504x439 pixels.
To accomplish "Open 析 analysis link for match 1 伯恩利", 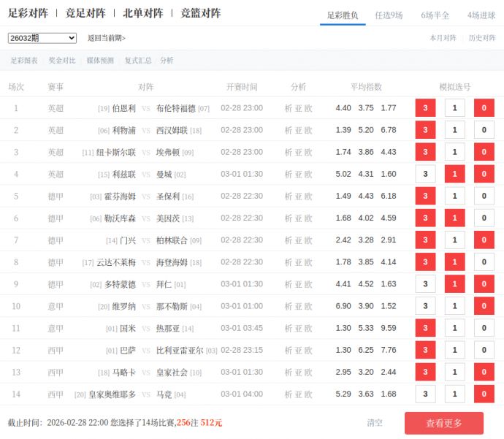I will tap(289, 108).
